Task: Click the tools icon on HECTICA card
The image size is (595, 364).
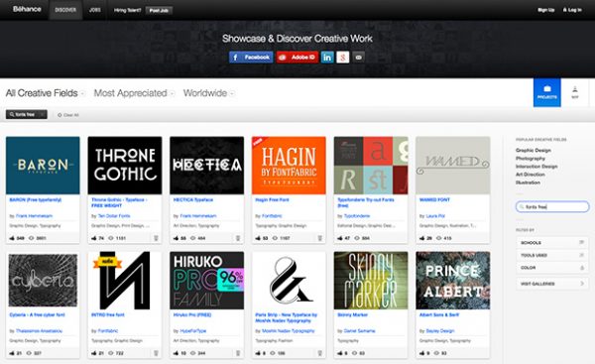Action: tap(238, 238)
